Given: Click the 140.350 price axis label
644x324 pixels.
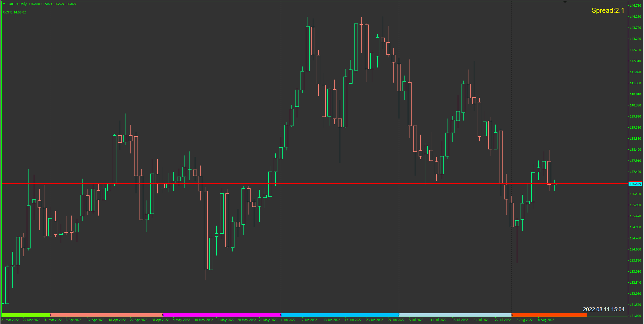Looking at the screenshot, I should pyautogui.click(x=635, y=105).
